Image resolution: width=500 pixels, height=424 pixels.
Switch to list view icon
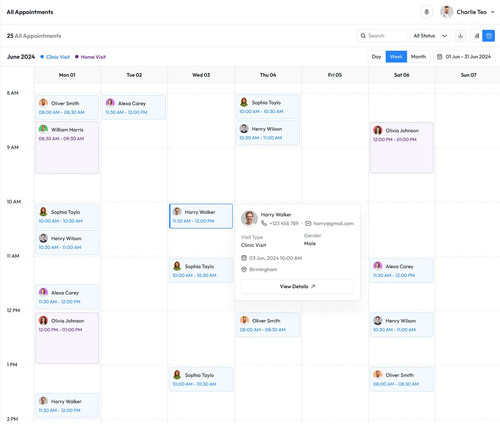[x=477, y=36]
